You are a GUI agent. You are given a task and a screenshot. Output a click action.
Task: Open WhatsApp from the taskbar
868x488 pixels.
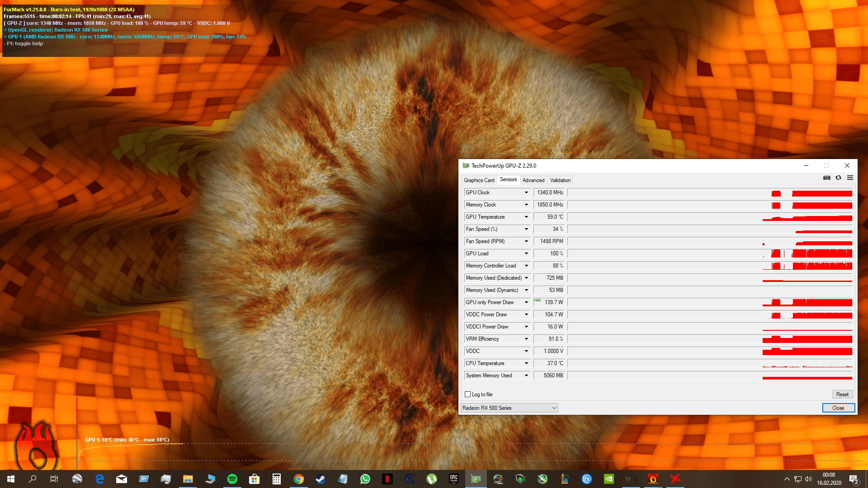(365, 479)
